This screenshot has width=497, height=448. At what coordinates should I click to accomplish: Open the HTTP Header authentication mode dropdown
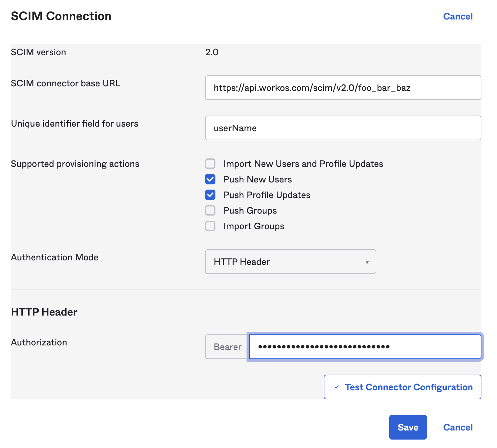pos(290,262)
